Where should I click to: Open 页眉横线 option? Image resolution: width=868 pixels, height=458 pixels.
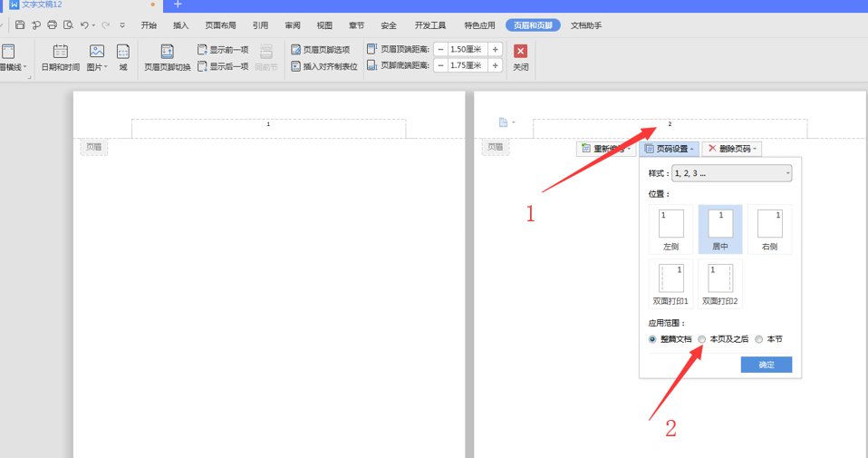click(12, 58)
